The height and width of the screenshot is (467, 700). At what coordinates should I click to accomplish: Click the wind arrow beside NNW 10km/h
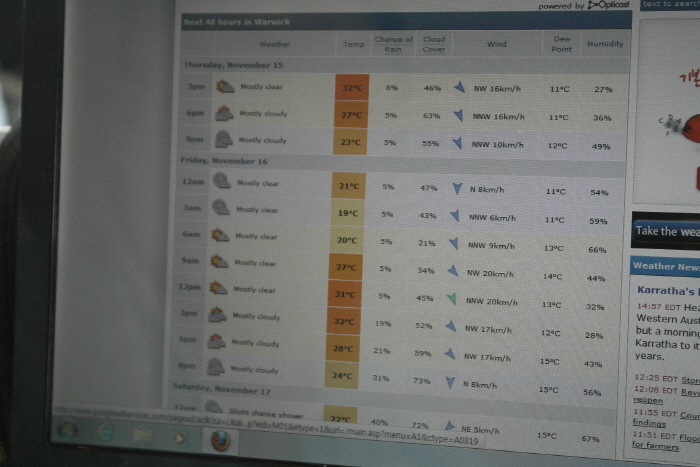coord(457,143)
